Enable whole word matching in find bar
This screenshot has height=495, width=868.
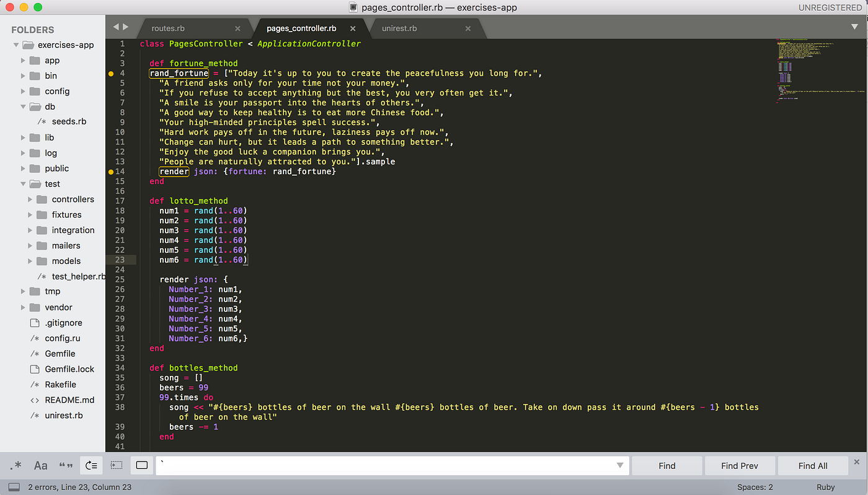pyautogui.click(x=66, y=465)
